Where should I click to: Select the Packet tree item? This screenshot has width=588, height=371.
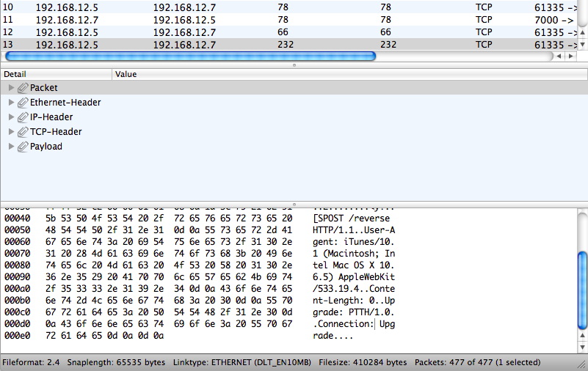click(43, 87)
